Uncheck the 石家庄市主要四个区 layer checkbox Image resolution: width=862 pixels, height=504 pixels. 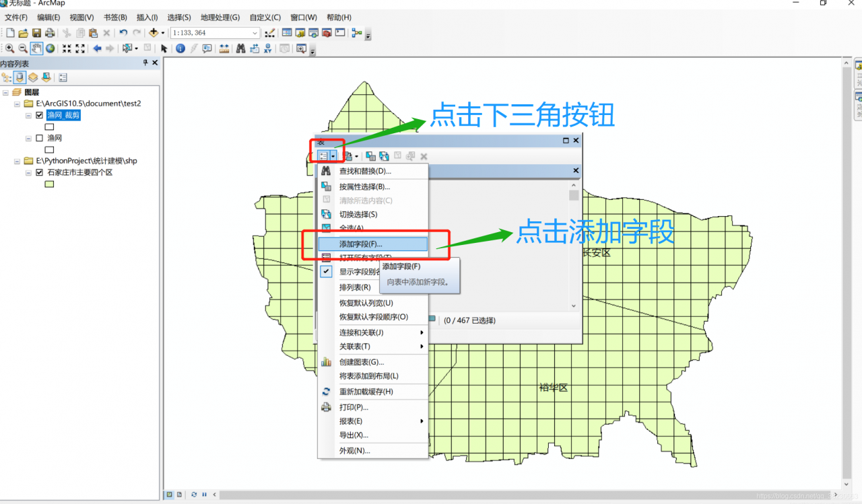[x=39, y=172]
